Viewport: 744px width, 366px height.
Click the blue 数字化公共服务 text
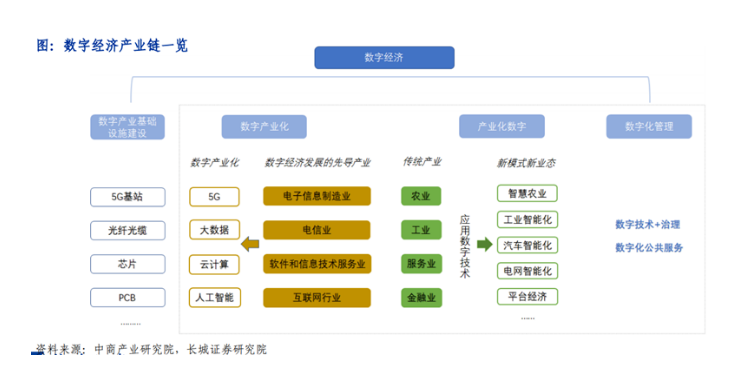click(649, 247)
